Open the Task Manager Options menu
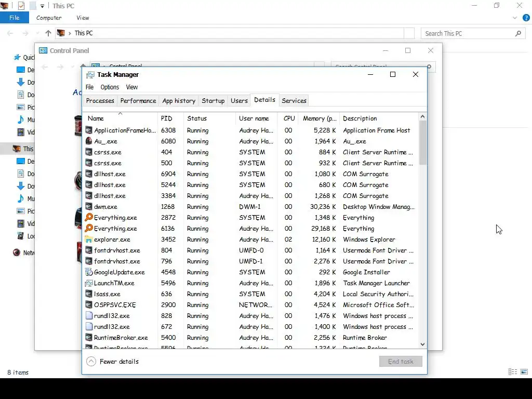The height and width of the screenshot is (399, 532). pos(110,87)
